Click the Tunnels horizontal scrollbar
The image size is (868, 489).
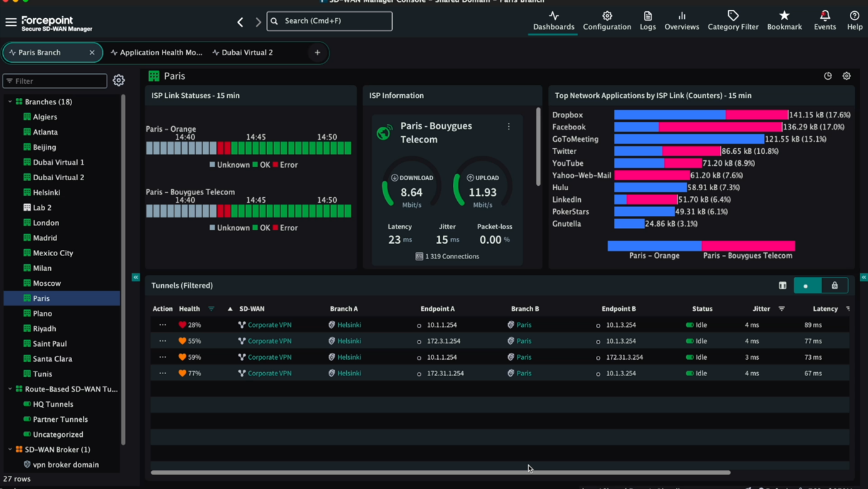(x=441, y=472)
